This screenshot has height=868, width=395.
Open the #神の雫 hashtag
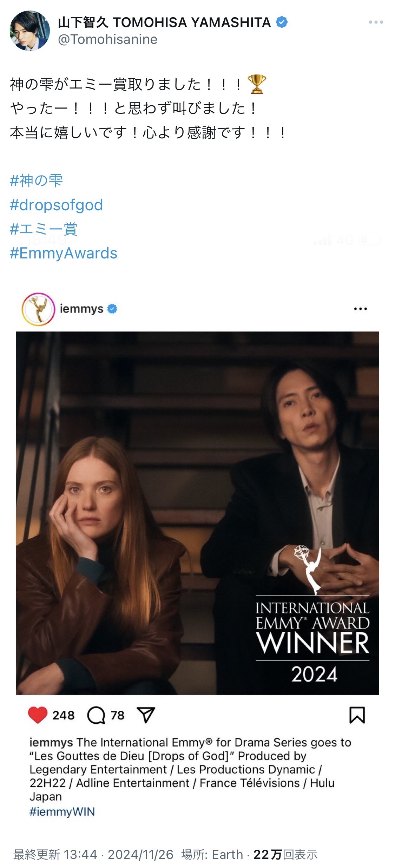36,180
